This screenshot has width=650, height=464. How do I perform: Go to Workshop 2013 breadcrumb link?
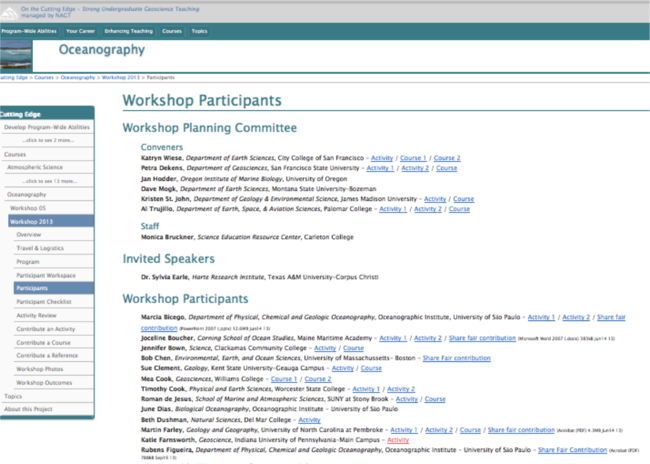[x=121, y=77]
